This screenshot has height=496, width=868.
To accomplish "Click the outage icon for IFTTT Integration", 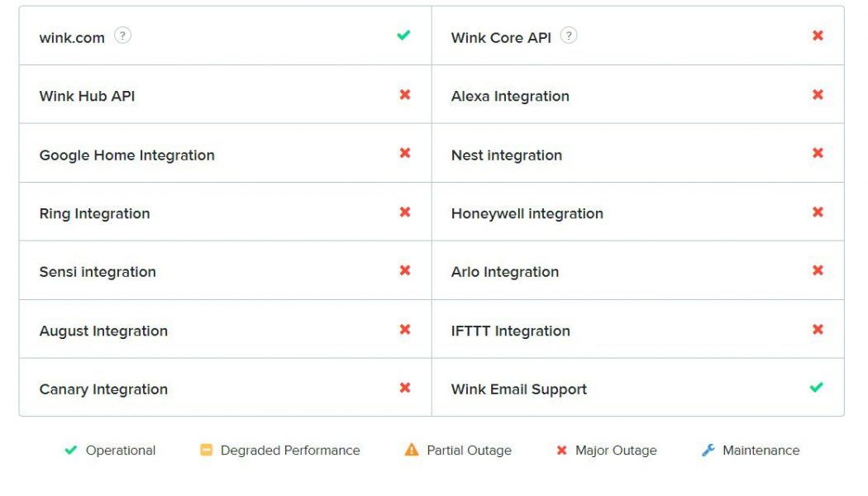I will click(818, 329).
